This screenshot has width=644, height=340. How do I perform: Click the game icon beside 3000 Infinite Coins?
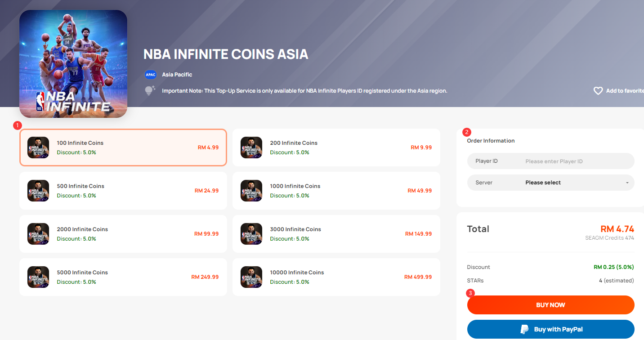(x=251, y=234)
